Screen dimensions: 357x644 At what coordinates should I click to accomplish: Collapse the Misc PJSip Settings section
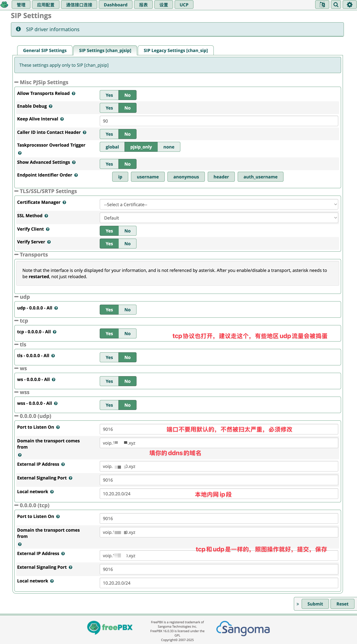coord(41,82)
